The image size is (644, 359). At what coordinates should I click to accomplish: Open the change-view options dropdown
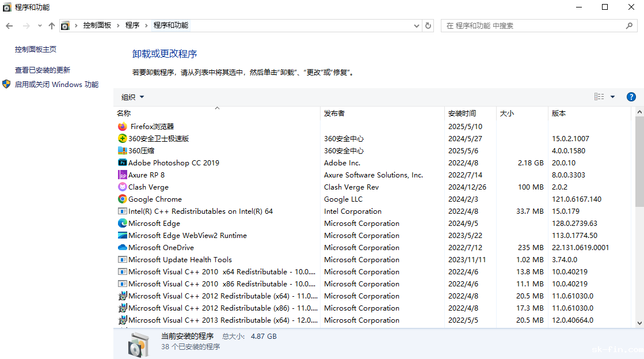point(613,96)
